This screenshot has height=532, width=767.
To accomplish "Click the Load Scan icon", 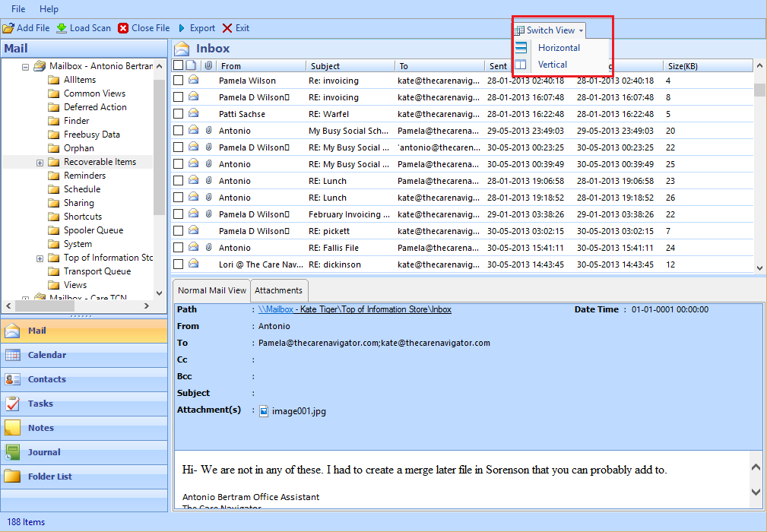I will (62, 28).
